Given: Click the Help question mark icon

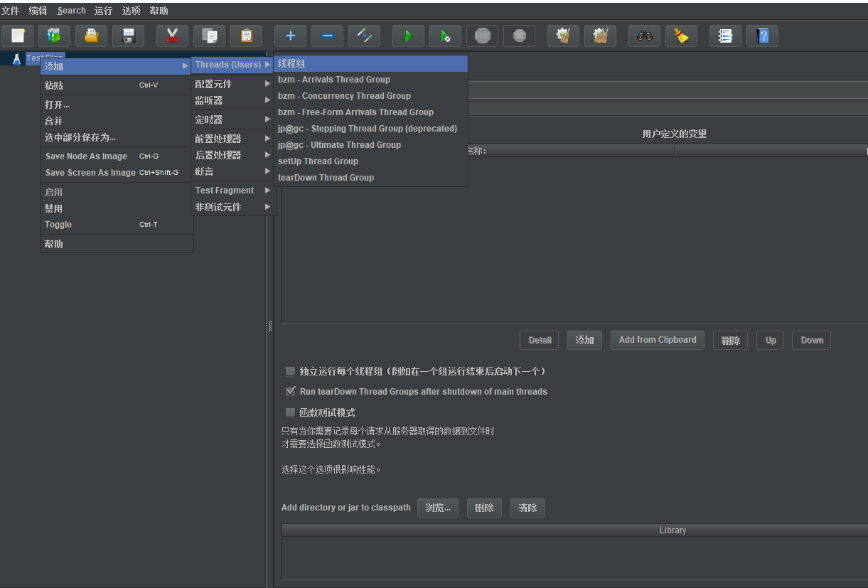Looking at the screenshot, I should click(762, 36).
